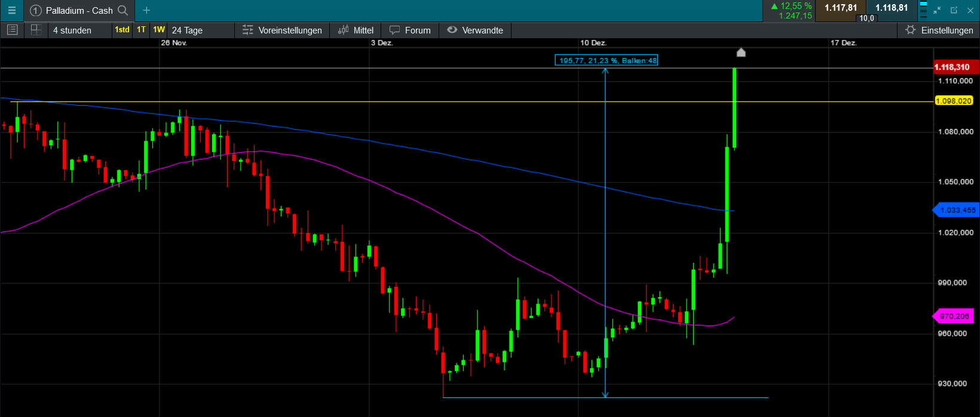Select the Palladium - Cash chart tab

(x=79, y=10)
